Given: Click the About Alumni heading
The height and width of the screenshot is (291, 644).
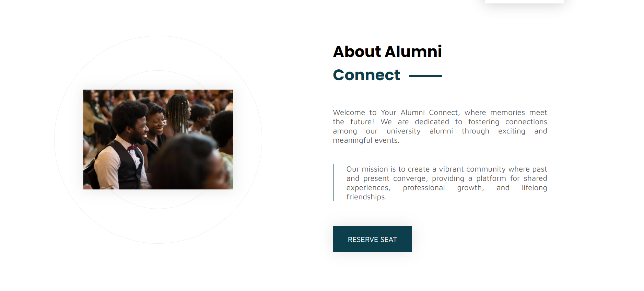Looking at the screenshot, I should pos(387,51).
